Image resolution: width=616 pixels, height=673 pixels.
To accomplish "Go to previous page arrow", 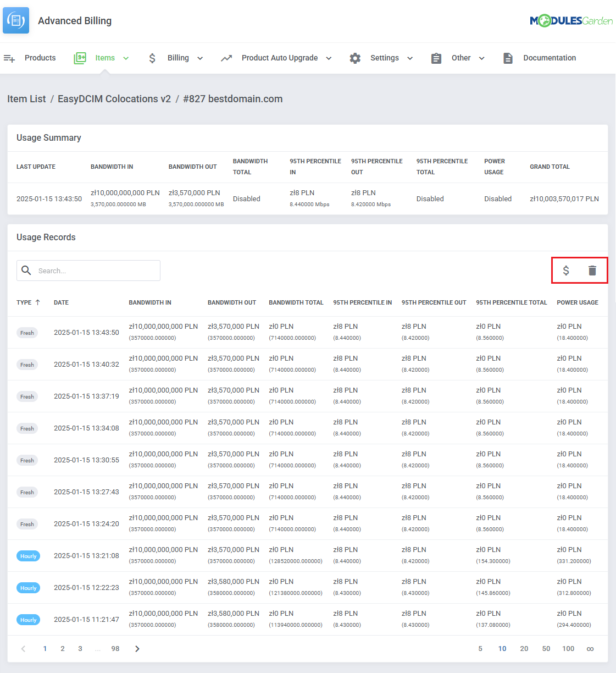I will 23,649.
